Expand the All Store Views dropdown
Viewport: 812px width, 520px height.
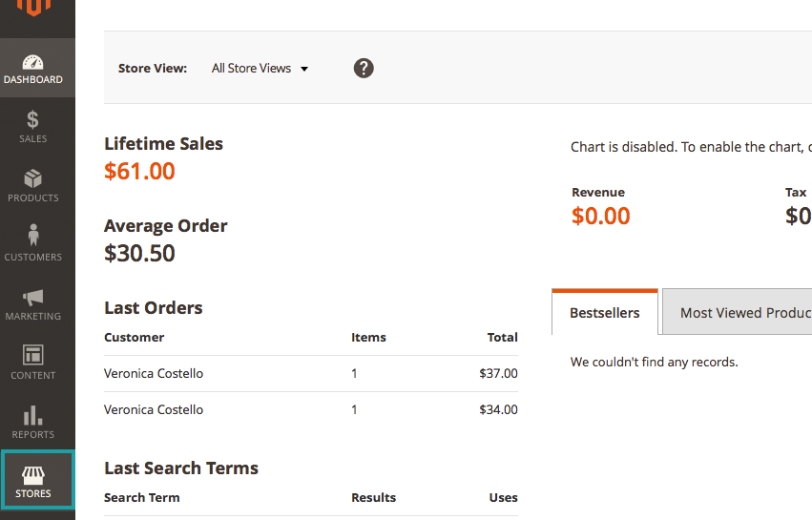point(252,69)
